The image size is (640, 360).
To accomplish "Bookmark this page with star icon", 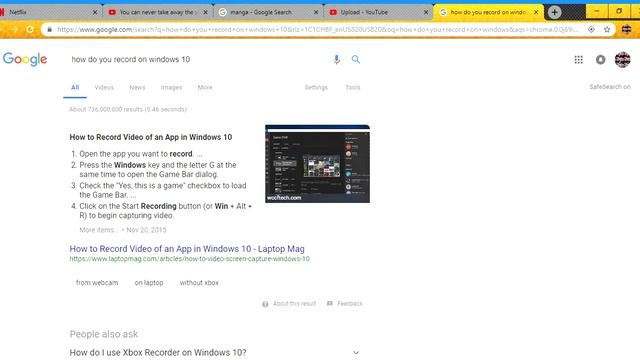I will coord(607,29).
